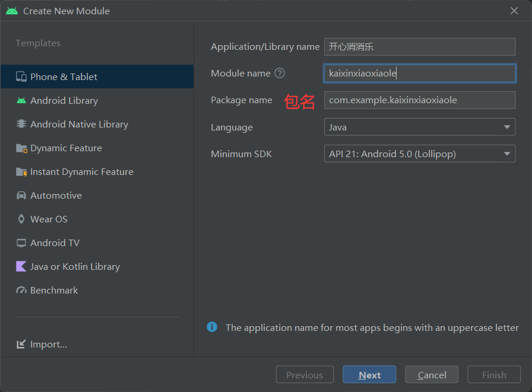Click into the Package name field

[420, 100]
